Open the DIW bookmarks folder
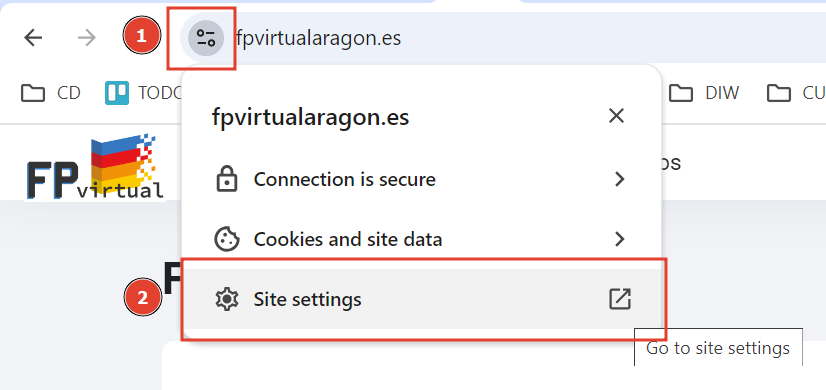This screenshot has height=390, width=826. pos(704,93)
